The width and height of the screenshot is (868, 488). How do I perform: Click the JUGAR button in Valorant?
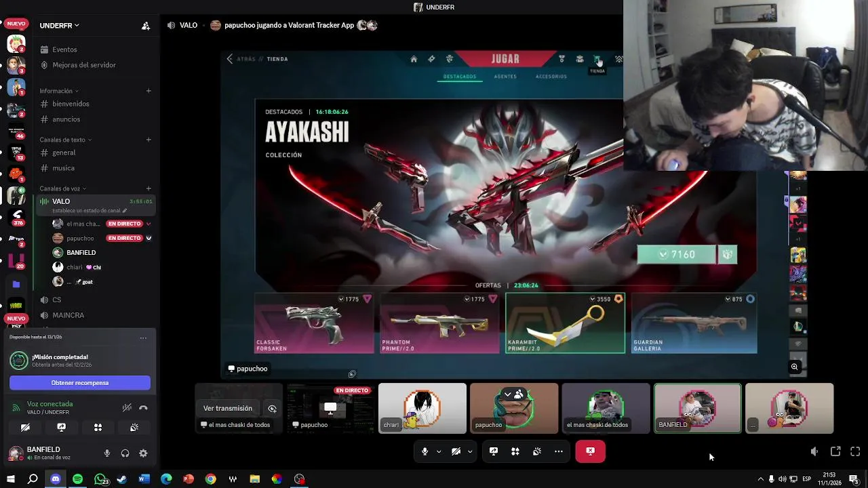505,59
